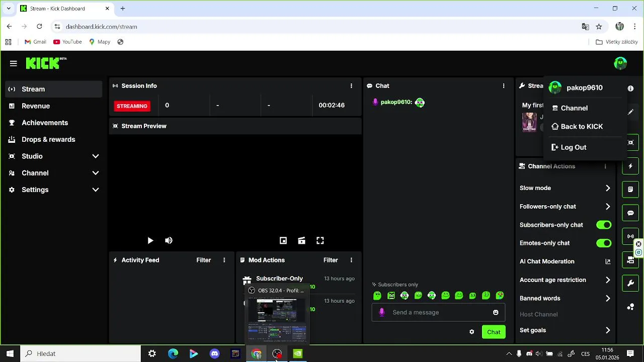
Task: Open Activity Feed Filter
Action: pyautogui.click(x=203, y=260)
